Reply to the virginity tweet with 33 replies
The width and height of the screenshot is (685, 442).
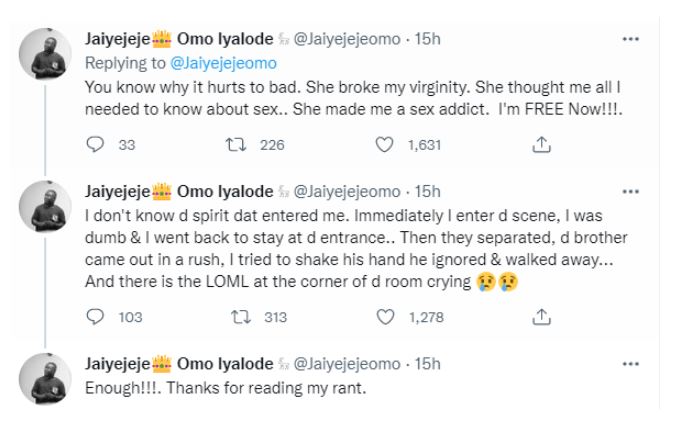[97, 145]
